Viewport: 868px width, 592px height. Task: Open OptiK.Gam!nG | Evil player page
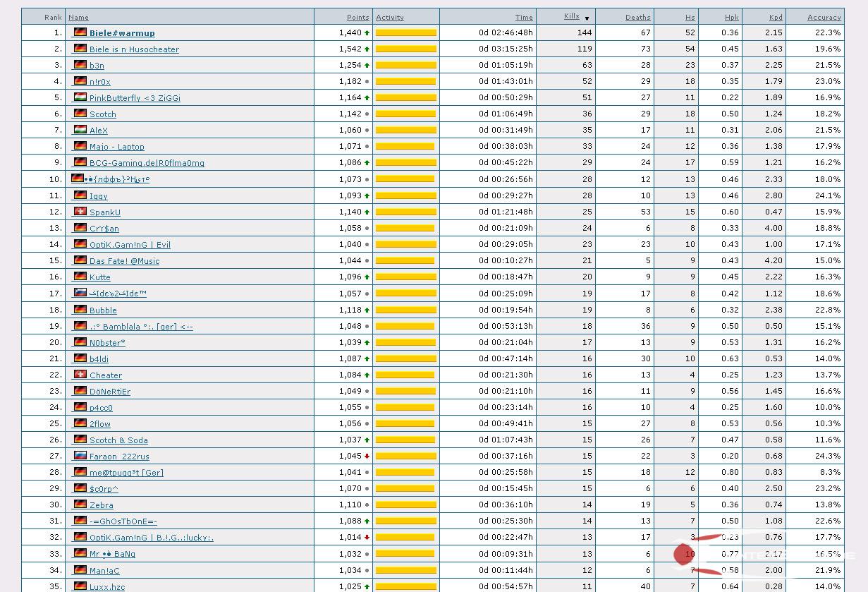[x=130, y=245]
